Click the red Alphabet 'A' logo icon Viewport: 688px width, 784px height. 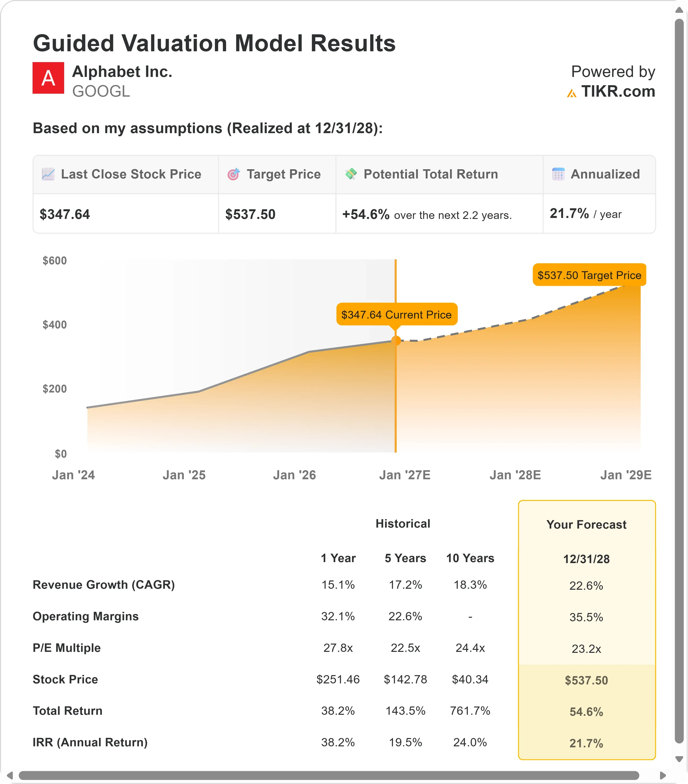pyautogui.click(x=48, y=78)
